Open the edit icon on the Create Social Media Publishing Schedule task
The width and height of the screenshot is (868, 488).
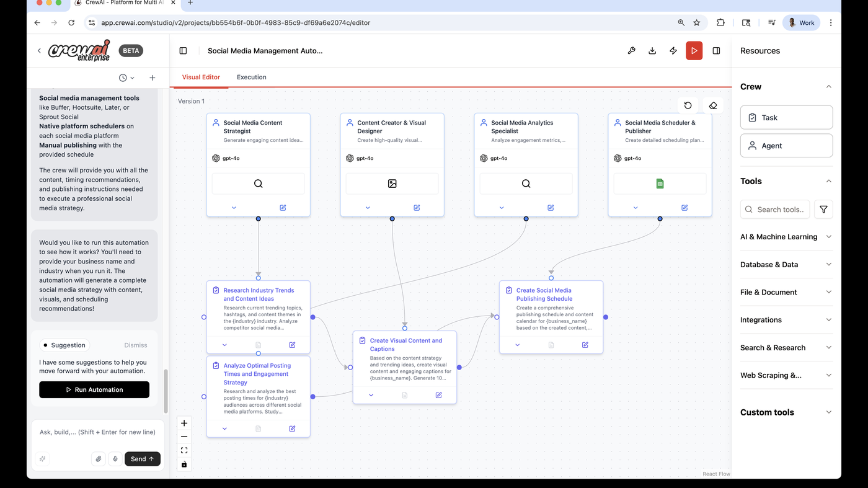tap(585, 345)
